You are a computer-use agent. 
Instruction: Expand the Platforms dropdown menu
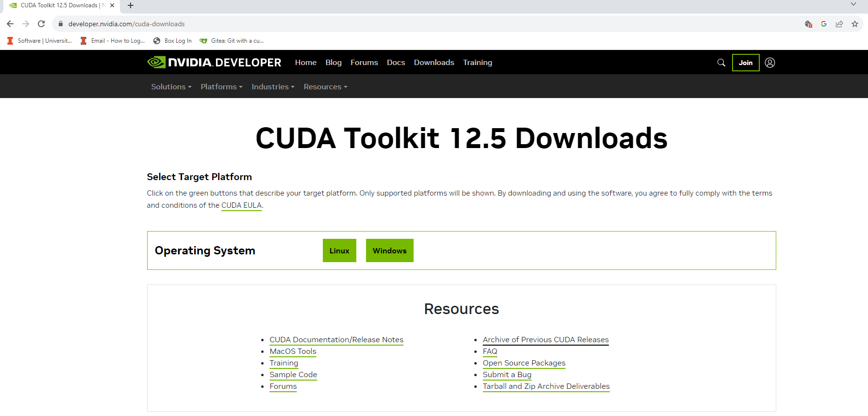coord(221,87)
